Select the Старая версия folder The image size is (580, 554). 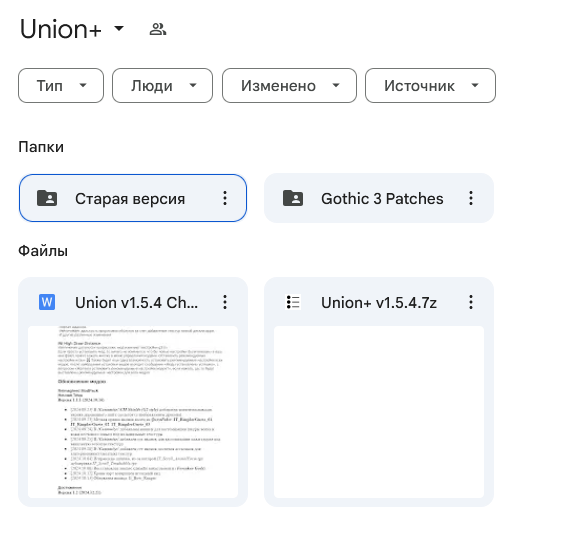133,198
